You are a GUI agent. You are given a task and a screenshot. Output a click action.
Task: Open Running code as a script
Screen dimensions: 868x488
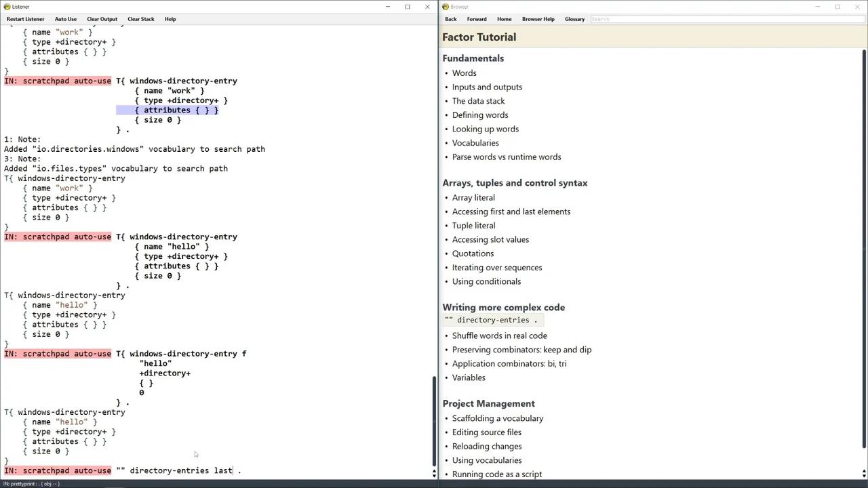pyautogui.click(x=497, y=474)
